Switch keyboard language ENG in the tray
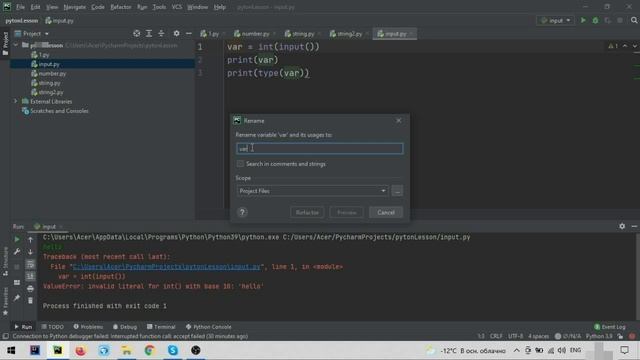Screen dimensions: 640x360 point(575,350)
